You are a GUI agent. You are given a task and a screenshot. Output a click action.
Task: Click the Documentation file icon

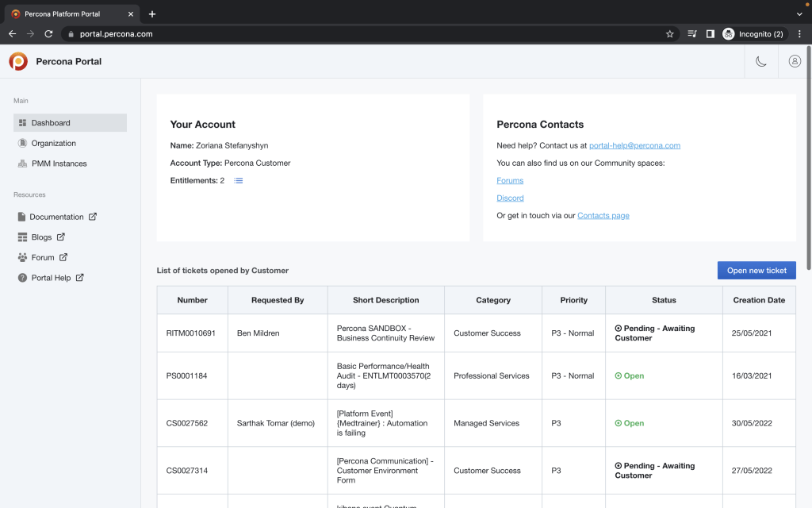pyautogui.click(x=21, y=217)
